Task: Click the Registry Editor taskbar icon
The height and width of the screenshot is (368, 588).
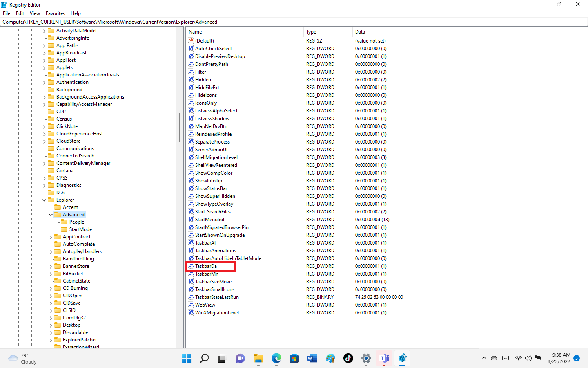Action: point(402,359)
